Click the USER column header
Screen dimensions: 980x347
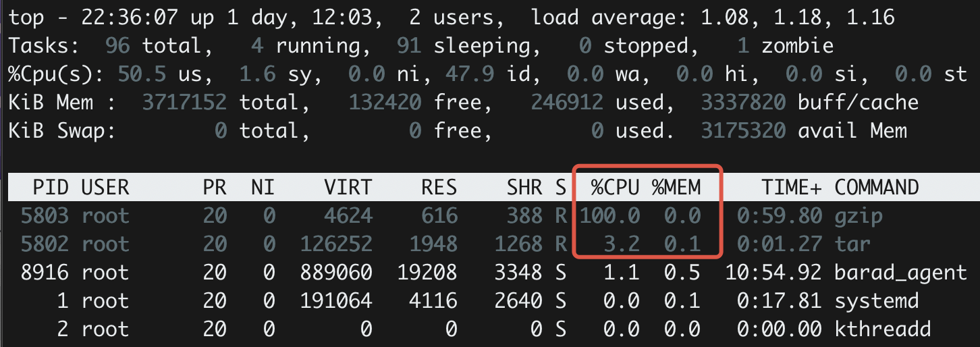[x=105, y=187]
